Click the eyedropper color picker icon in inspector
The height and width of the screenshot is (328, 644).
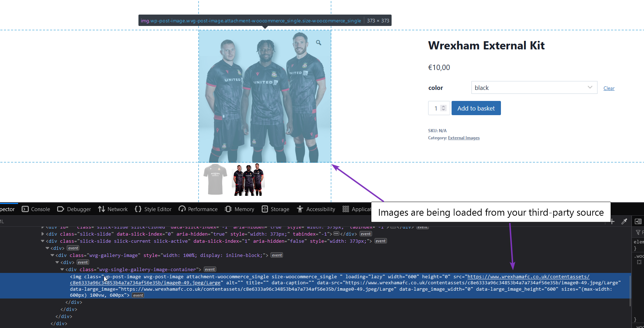pyautogui.click(x=624, y=221)
